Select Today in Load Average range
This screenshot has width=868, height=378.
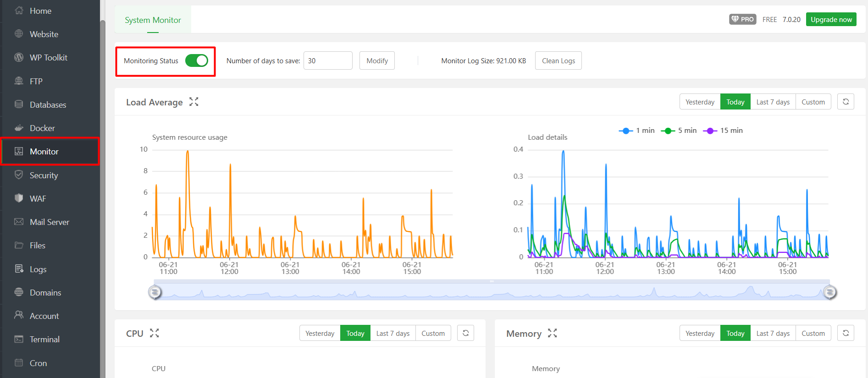pyautogui.click(x=735, y=102)
